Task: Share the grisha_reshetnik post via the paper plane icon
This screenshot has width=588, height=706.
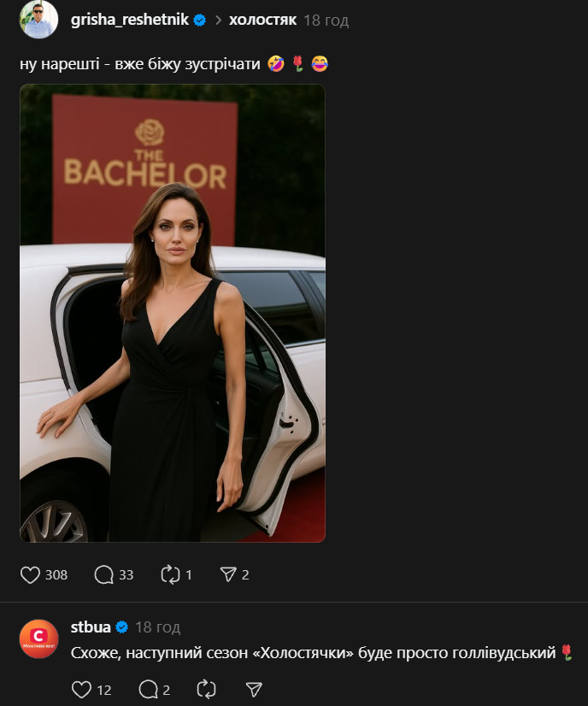Action: [x=228, y=574]
